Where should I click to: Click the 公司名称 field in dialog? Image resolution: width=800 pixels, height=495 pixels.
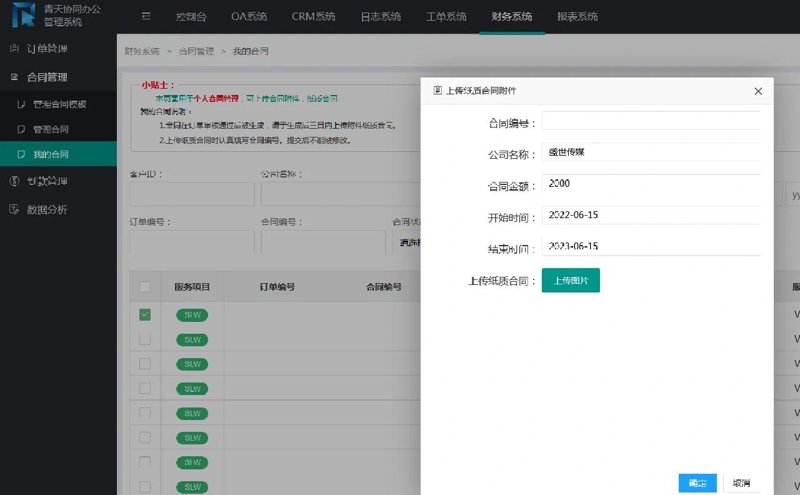click(x=652, y=152)
